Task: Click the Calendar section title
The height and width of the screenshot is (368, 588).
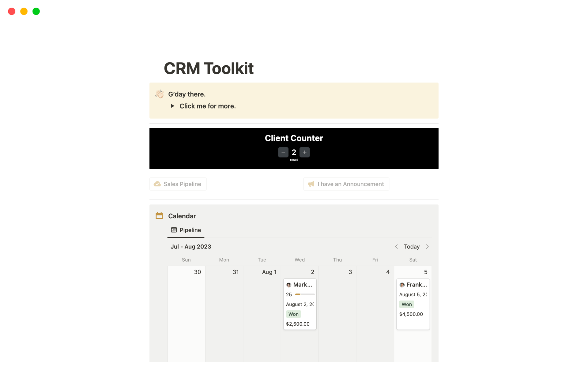Action: click(x=182, y=216)
